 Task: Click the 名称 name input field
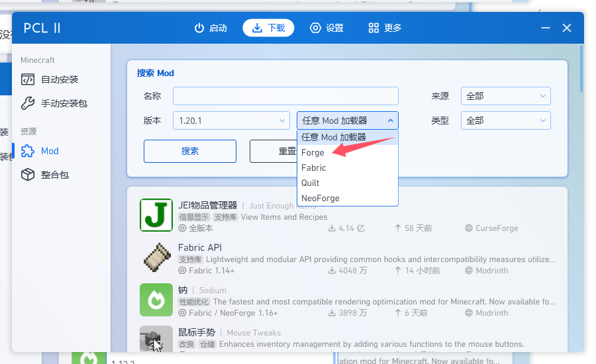(285, 96)
